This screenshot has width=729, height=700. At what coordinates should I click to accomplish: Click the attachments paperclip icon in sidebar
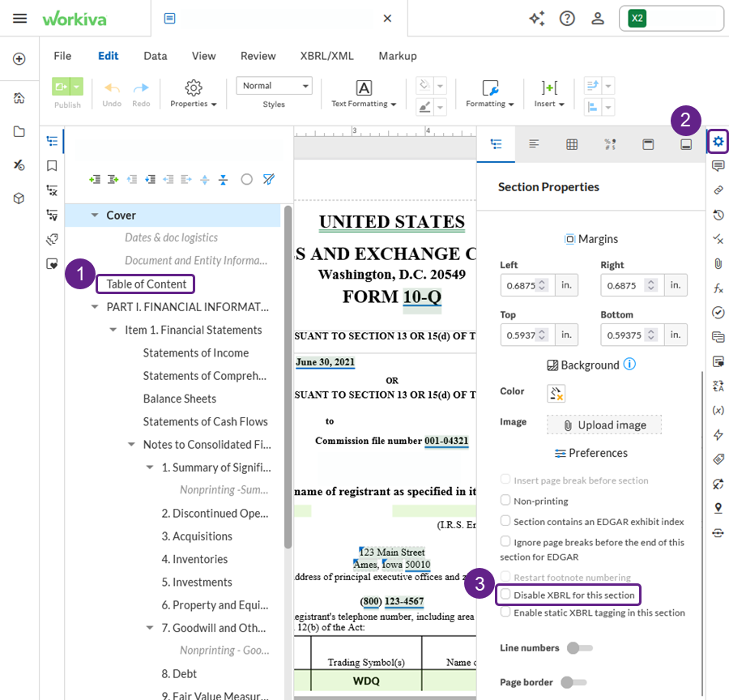(718, 264)
